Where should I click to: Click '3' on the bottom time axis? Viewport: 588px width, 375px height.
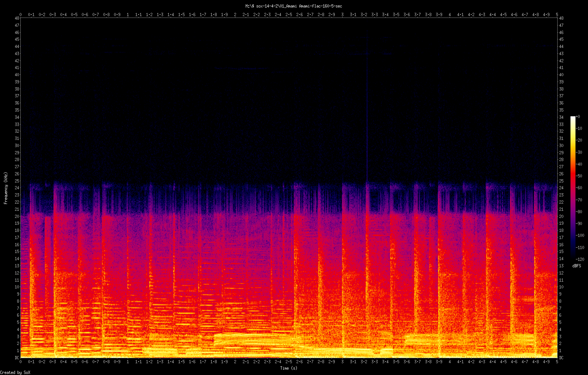point(343,362)
